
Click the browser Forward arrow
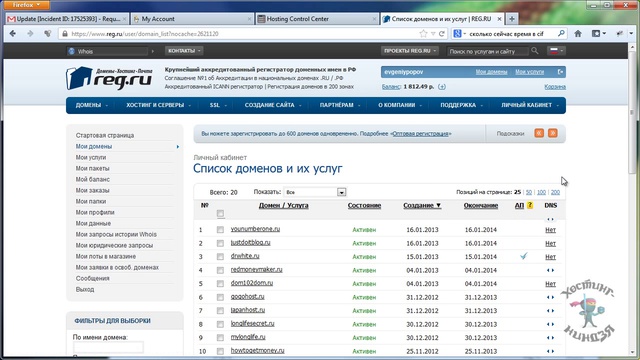tap(30, 34)
